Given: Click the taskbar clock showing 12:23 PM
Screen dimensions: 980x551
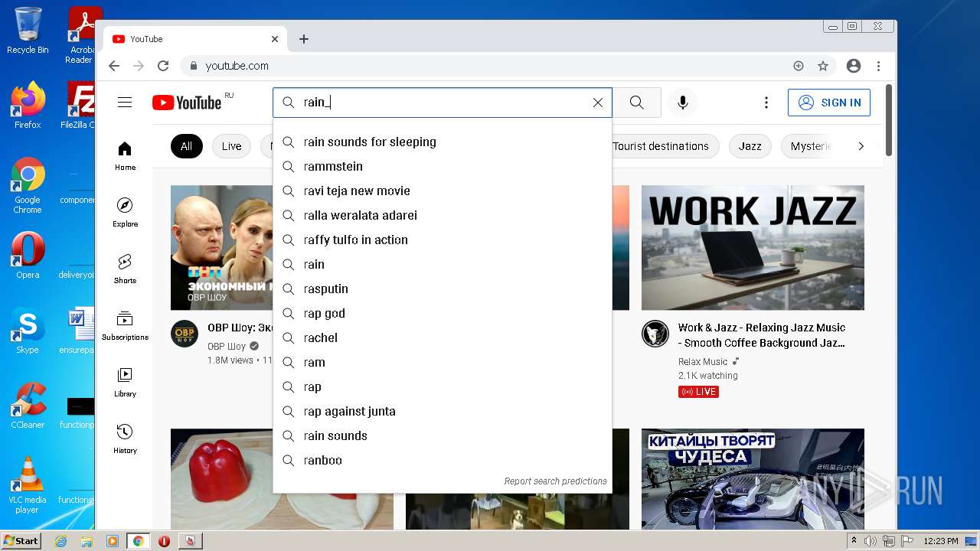Looking at the screenshot, I should [941, 541].
